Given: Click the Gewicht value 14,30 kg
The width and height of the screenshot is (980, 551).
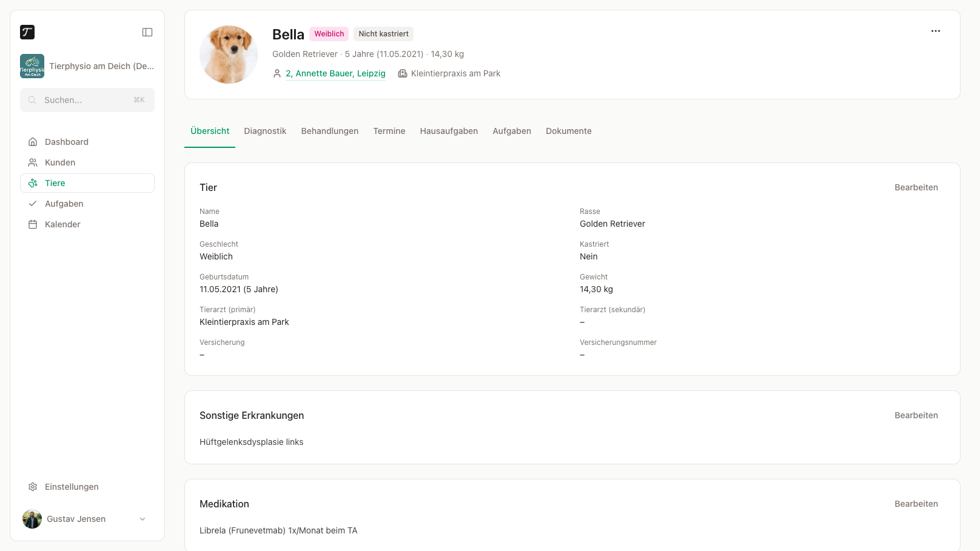Looking at the screenshot, I should coord(596,289).
